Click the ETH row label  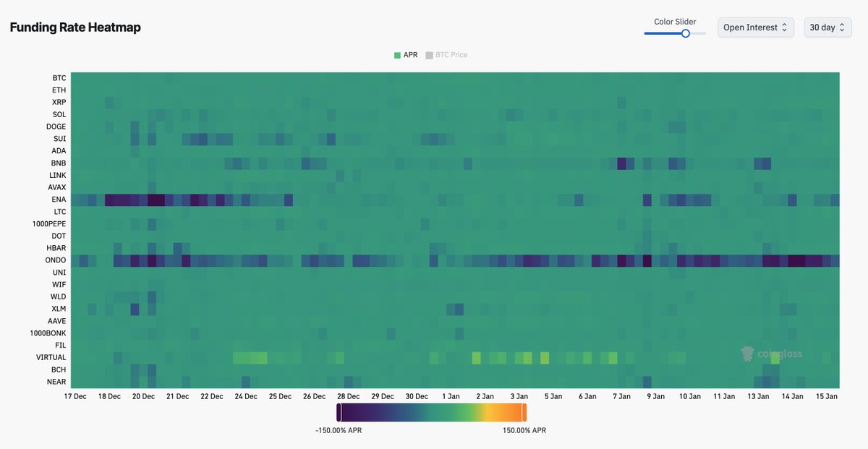pos(59,90)
